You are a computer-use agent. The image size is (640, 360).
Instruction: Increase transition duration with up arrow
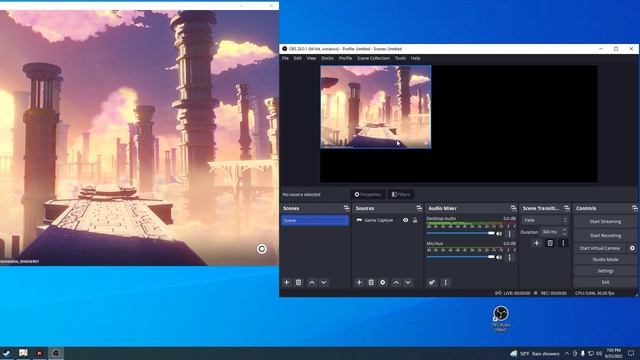click(564, 230)
